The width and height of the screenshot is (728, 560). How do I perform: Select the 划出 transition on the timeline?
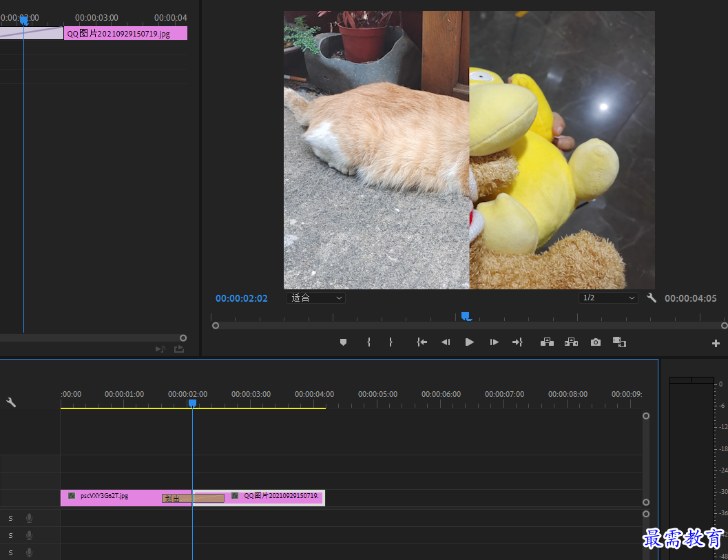click(x=193, y=498)
